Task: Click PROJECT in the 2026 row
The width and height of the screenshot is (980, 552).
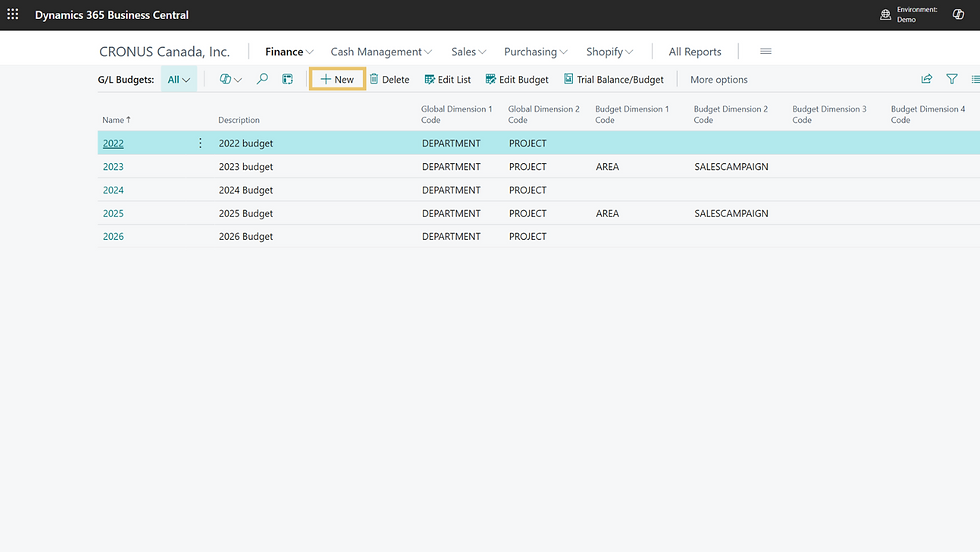Action: 528,236
